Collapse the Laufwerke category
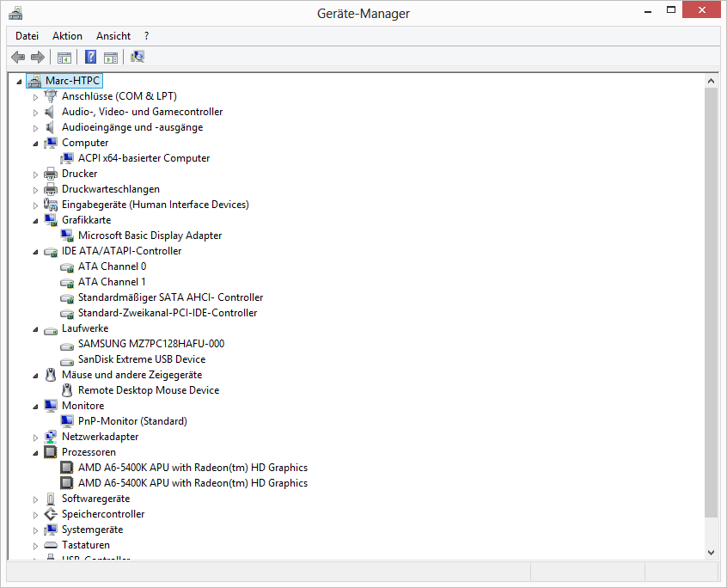This screenshot has height=588, width=727. tap(36, 329)
